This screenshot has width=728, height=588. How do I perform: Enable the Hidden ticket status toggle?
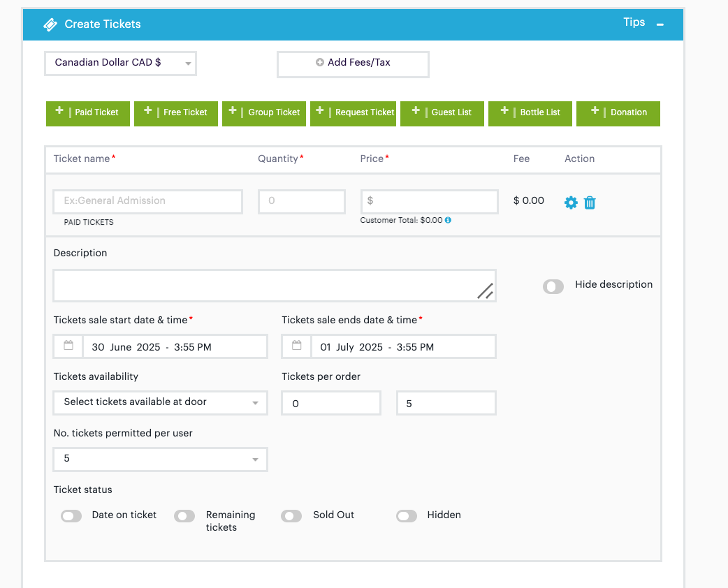[407, 516]
